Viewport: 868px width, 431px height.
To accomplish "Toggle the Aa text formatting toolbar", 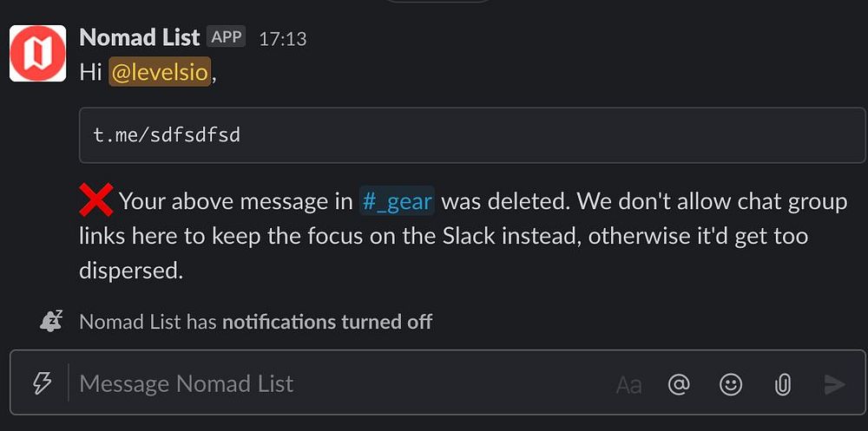I will [x=628, y=384].
